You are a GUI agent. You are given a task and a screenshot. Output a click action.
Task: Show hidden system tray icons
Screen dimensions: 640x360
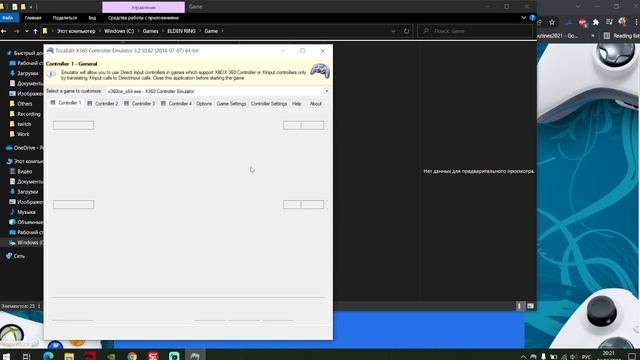(x=523, y=357)
